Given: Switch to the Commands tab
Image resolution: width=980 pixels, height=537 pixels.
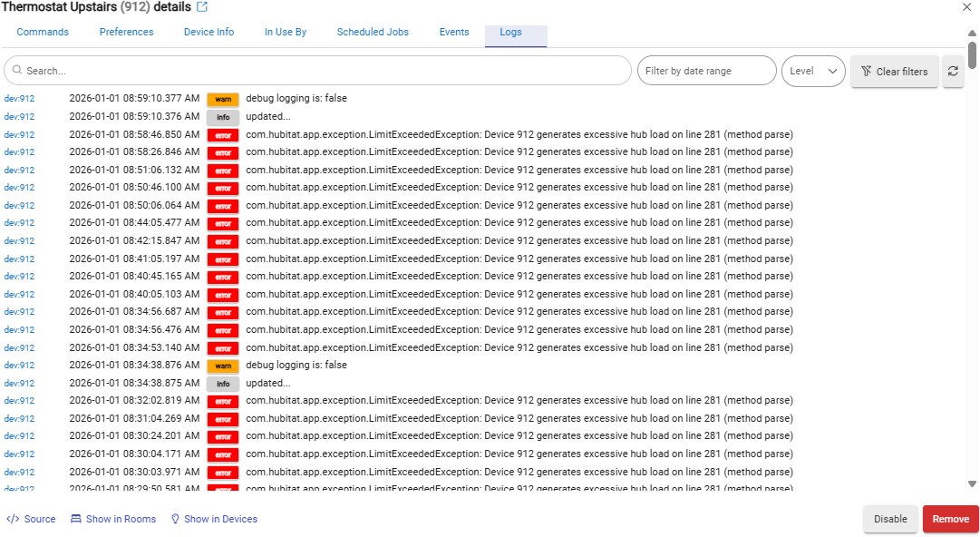Looking at the screenshot, I should pyautogui.click(x=43, y=33).
